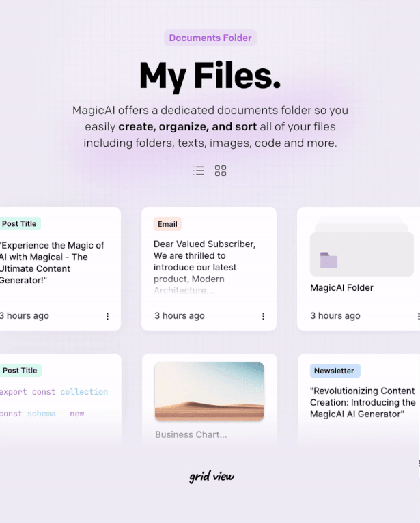Click Post Title tag above the code snippet
Image resolution: width=420 pixels, height=523 pixels.
20,371
